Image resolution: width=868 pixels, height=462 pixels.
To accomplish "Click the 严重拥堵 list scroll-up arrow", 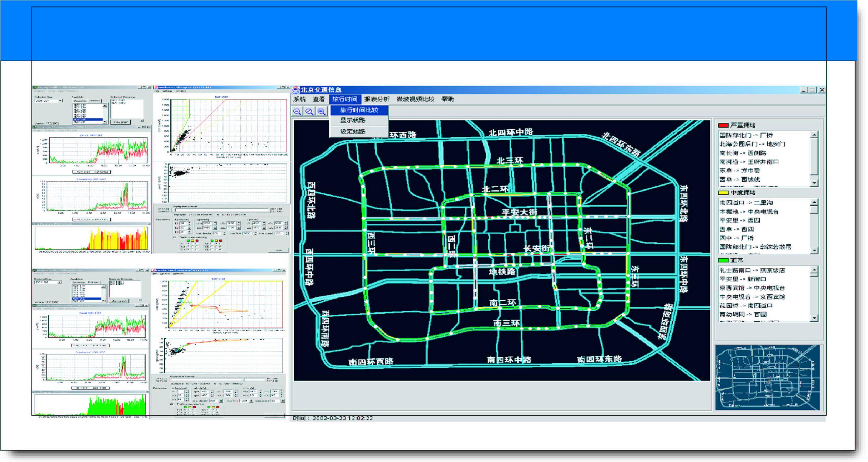I will click(x=814, y=135).
